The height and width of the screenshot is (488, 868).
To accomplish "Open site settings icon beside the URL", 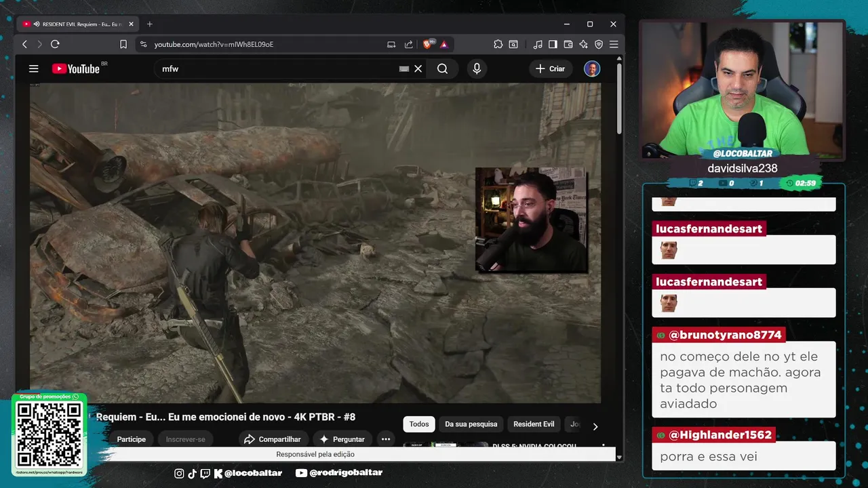I will coord(143,44).
